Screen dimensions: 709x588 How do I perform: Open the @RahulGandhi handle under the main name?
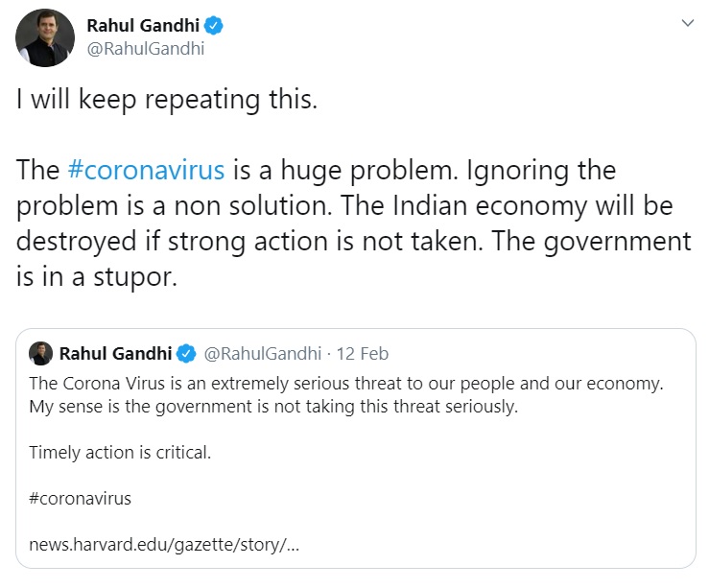pos(145,49)
